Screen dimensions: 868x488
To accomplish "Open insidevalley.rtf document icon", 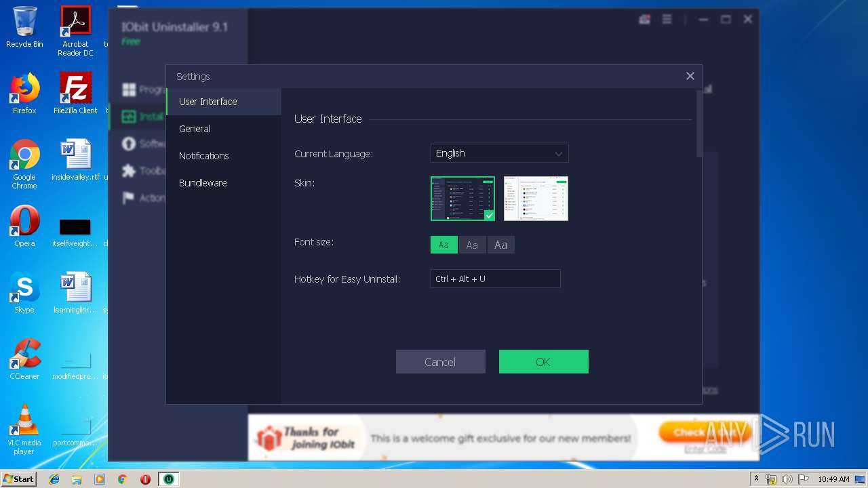I will 75,160.
